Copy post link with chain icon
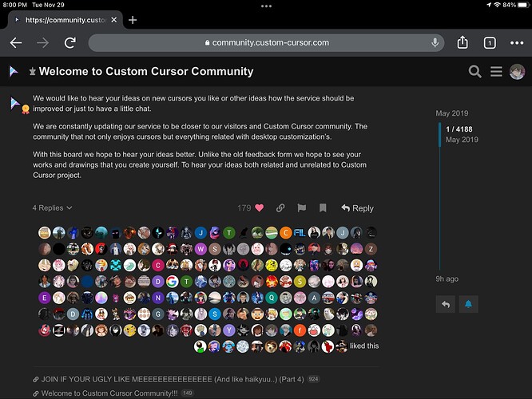Screen dimensions: 532x399 click(x=280, y=207)
